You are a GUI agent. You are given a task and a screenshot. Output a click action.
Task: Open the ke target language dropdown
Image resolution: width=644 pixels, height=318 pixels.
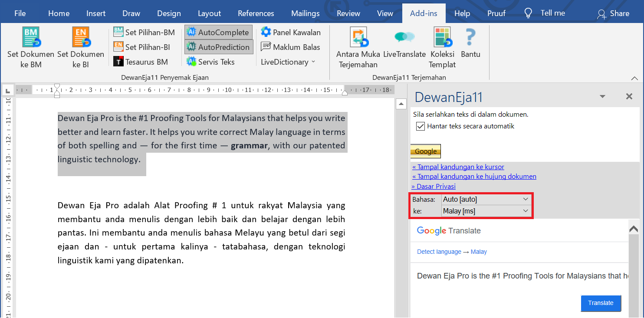(486, 211)
